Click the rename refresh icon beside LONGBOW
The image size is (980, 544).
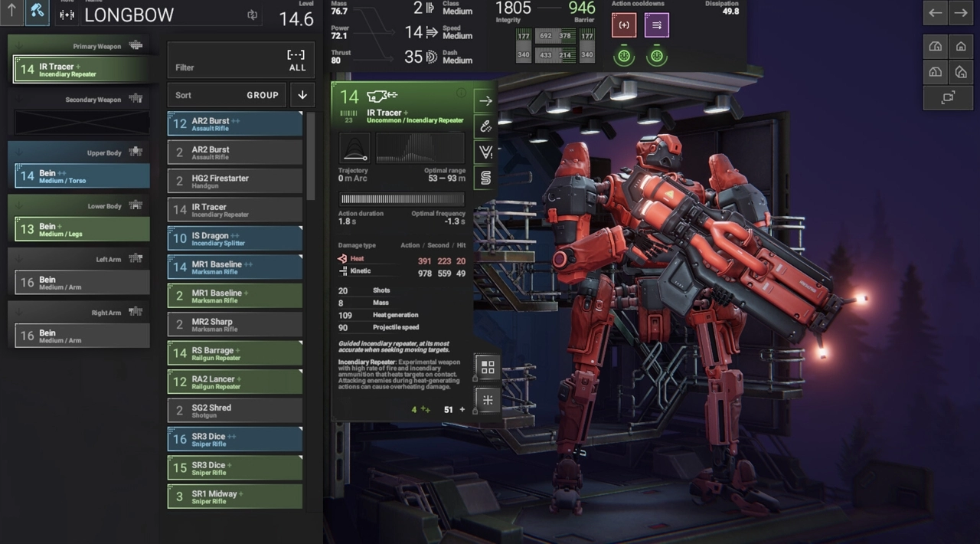point(252,15)
